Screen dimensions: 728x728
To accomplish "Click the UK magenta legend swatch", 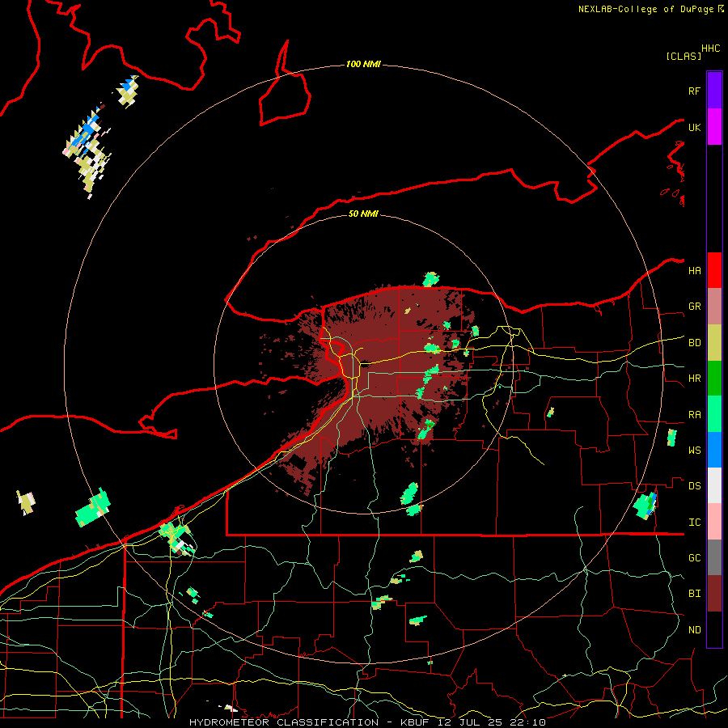I will [714, 126].
